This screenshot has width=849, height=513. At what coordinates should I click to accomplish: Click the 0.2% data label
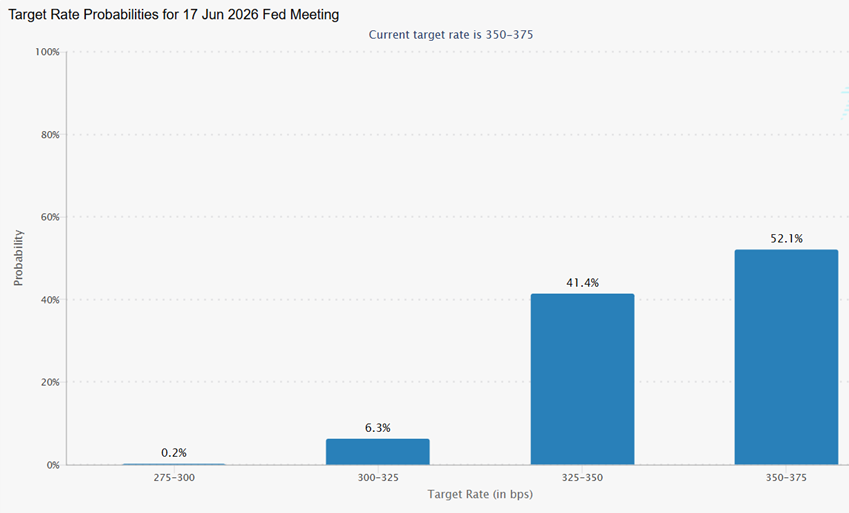[x=174, y=453]
